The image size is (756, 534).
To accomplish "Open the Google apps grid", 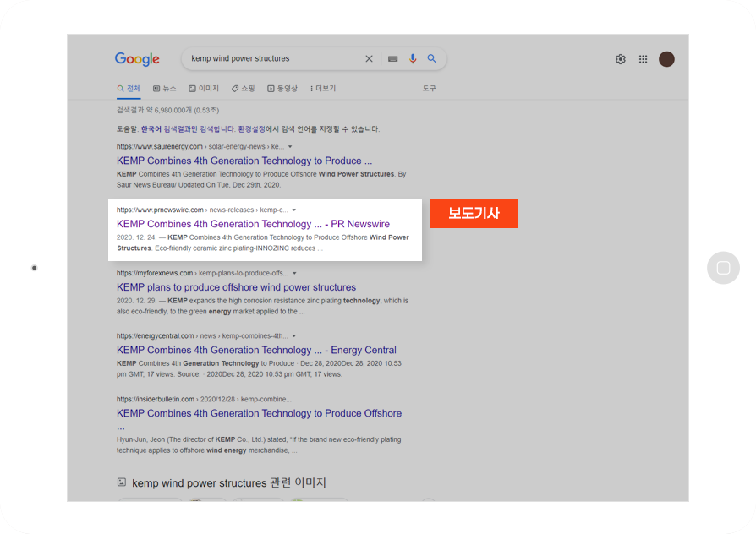I will (x=644, y=59).
